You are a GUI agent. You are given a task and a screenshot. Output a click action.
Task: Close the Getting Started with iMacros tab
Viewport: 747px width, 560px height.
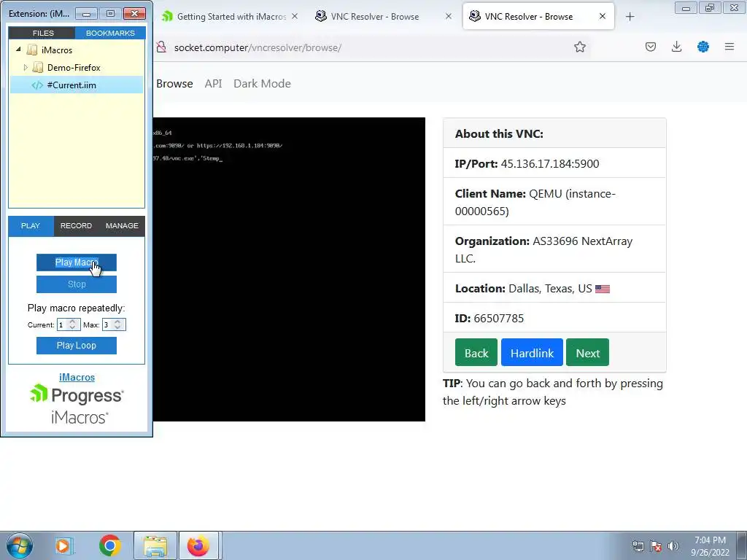295,16
